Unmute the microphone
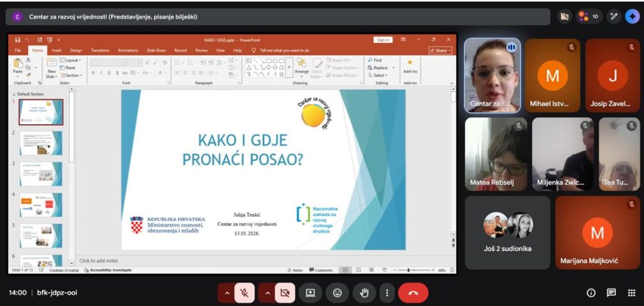The width and height of the screenshot is (644, 306). pyautogui.click(x=245, y=293)
